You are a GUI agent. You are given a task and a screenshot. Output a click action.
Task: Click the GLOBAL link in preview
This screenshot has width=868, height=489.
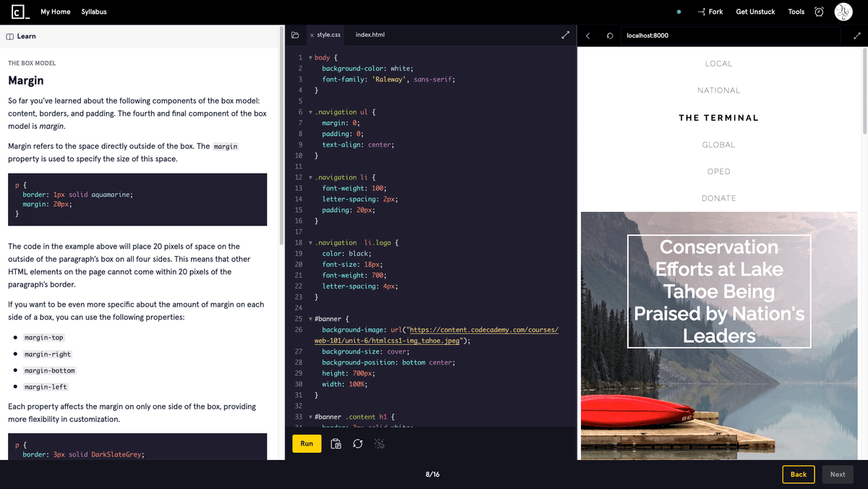click(x=719, y=145)
